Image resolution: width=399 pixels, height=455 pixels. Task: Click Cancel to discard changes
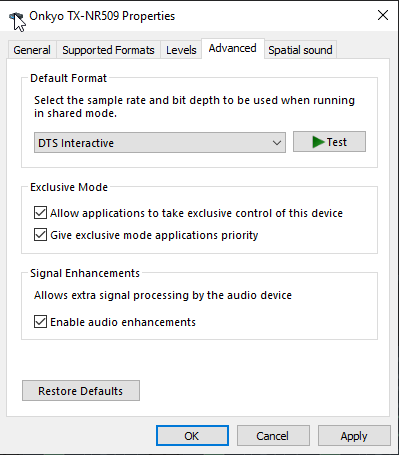[273, 436]
